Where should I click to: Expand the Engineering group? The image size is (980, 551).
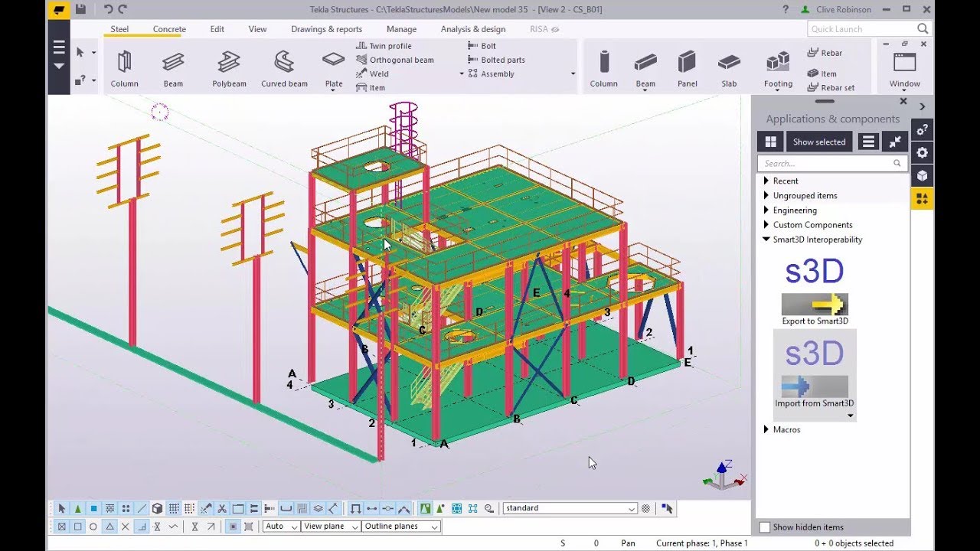(x=766, y=210)
